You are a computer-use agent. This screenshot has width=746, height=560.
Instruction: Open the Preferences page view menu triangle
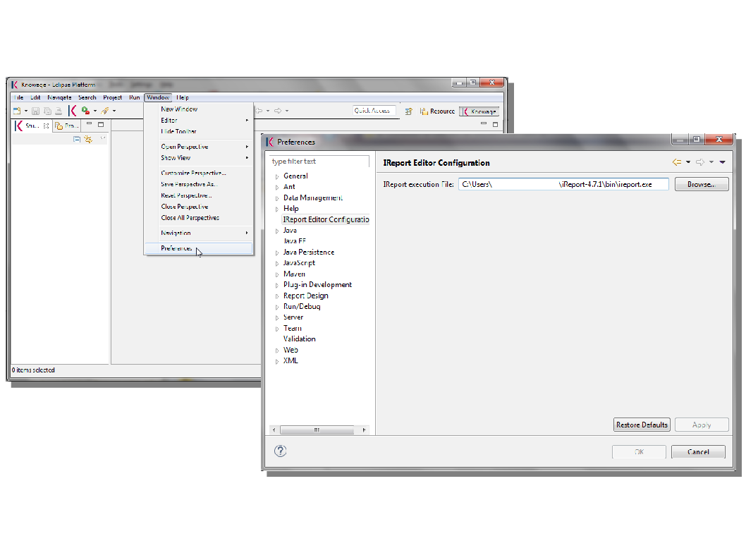coord(722,162)
